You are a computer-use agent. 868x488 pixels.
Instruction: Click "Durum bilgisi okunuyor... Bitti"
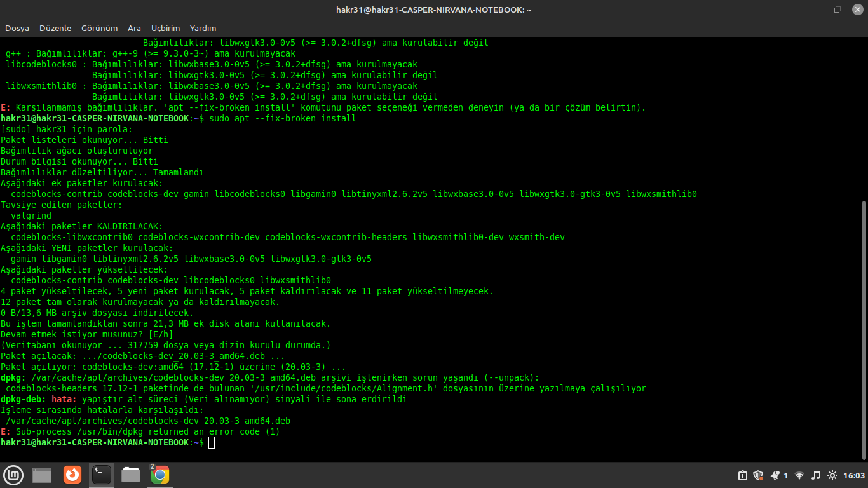tap(79, 161)
